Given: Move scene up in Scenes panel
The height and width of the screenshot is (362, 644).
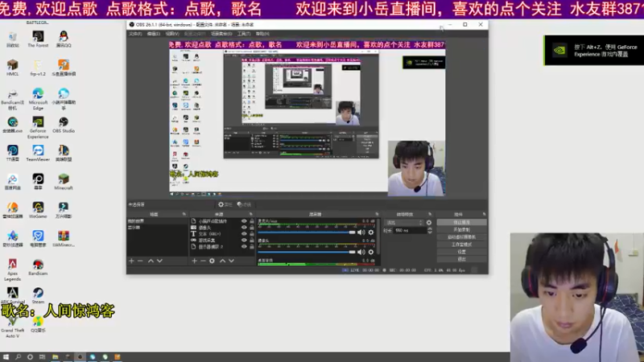Looking at the screenshot, I should [151, 261].
